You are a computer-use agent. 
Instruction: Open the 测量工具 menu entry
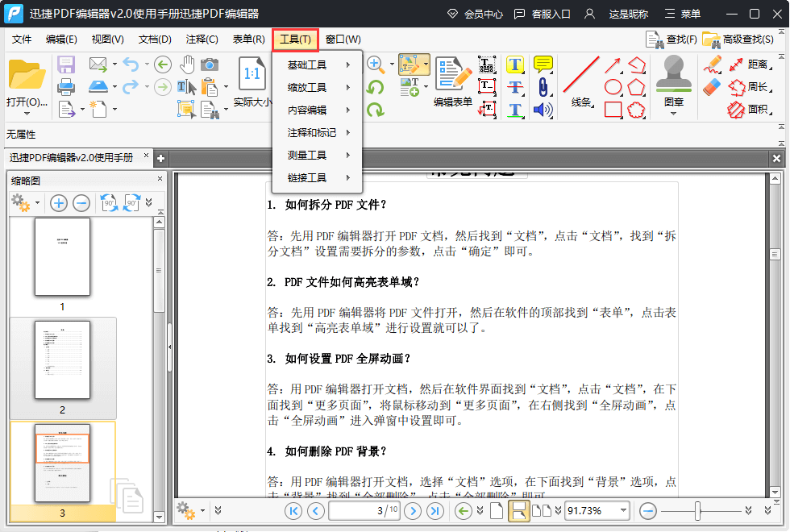pyautogui.click(x=318, y=155)
